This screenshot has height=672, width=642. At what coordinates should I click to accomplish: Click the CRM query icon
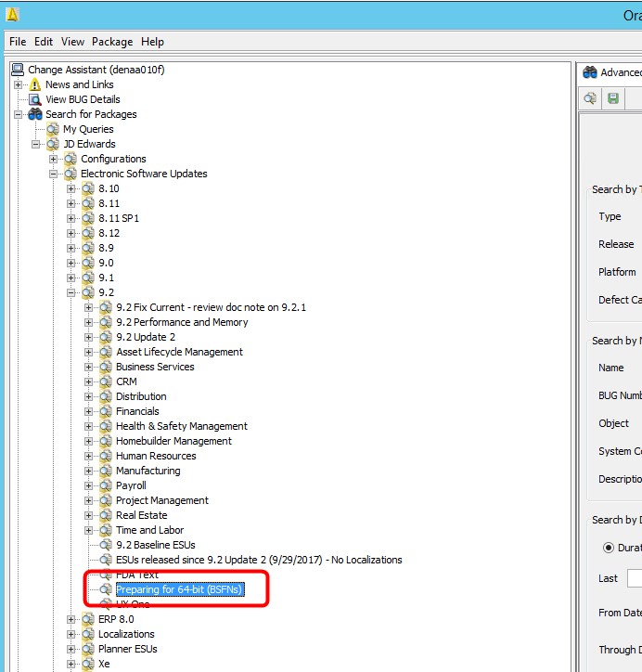106,381
